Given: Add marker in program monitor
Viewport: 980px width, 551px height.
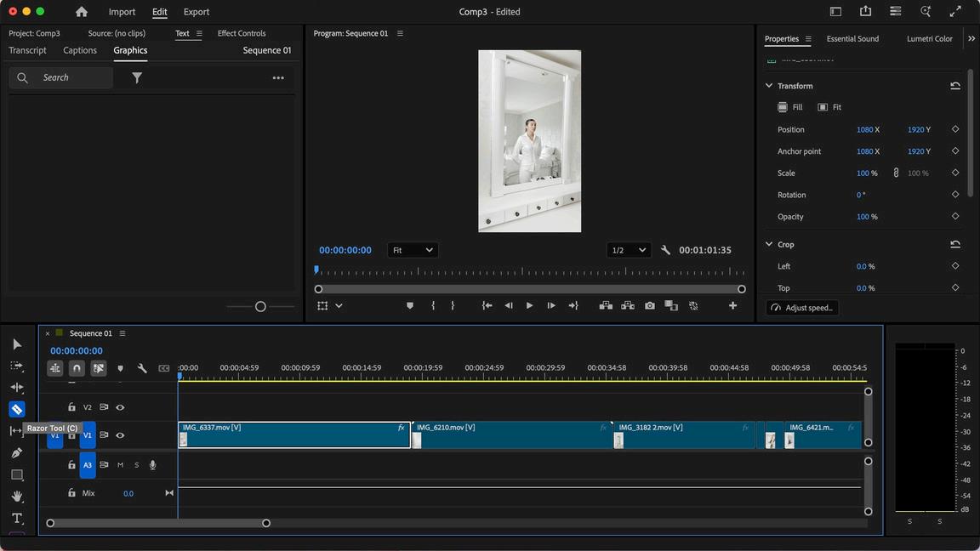Looking at the screenshot, I should coord(410,305).
